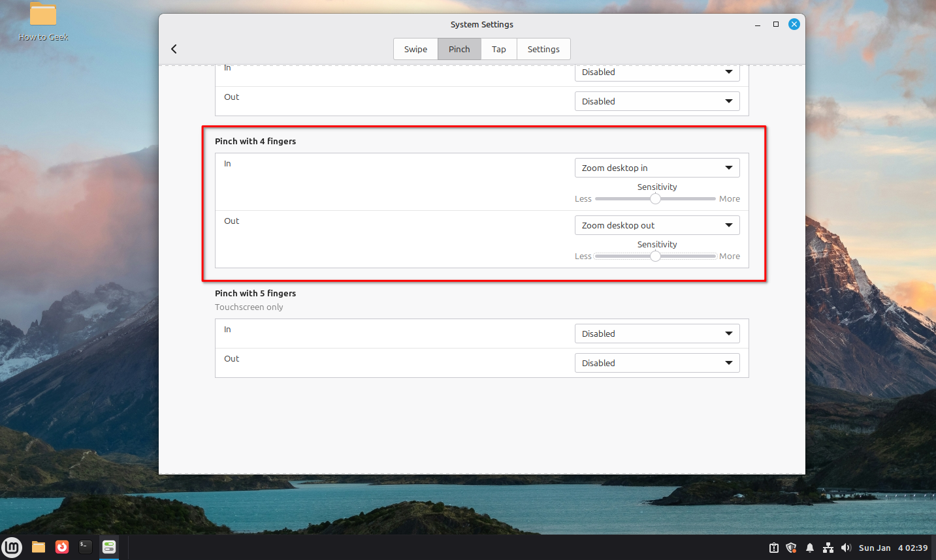Image resolution: width=936 pixels, height=560 pixels.
Task: Open the Disabled dropdown for 5-finger pinch In
Action: [656, 334]
